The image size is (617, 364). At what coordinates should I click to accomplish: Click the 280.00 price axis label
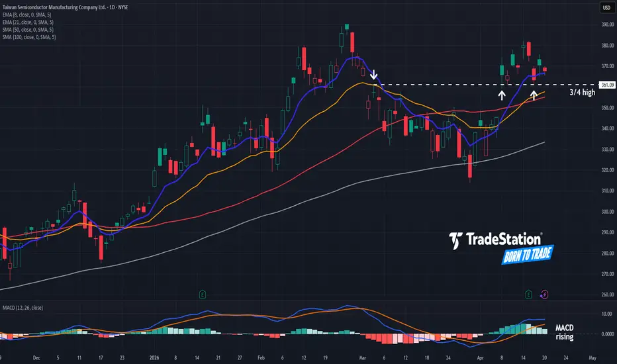click(608, 253)
